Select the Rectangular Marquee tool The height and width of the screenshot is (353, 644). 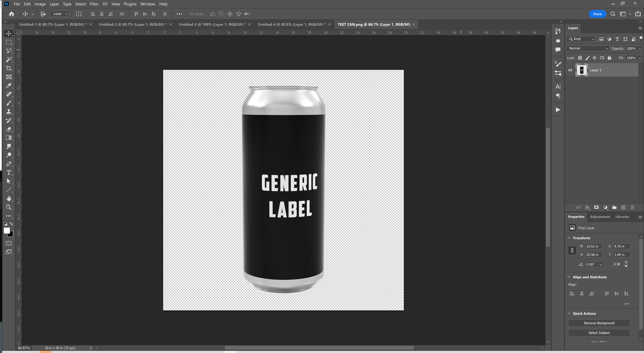9,42
